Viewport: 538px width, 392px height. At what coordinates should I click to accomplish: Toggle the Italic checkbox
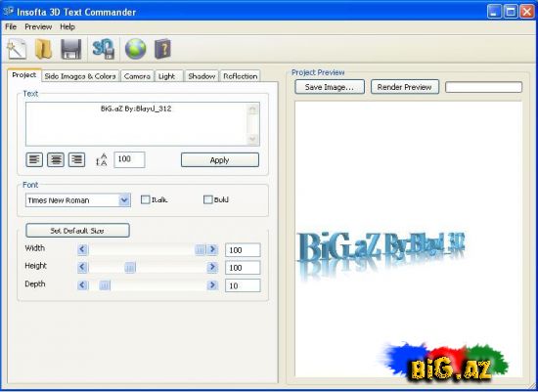point(146,199)
